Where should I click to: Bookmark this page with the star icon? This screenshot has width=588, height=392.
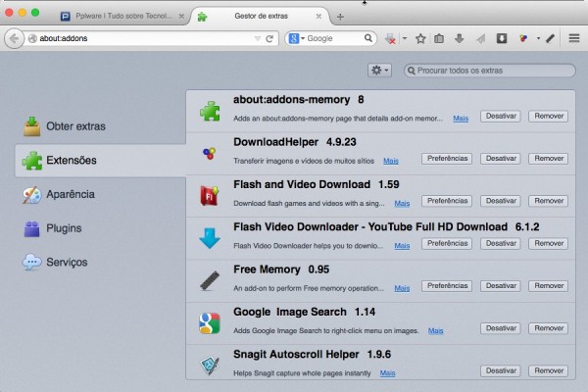click(420, 38)
